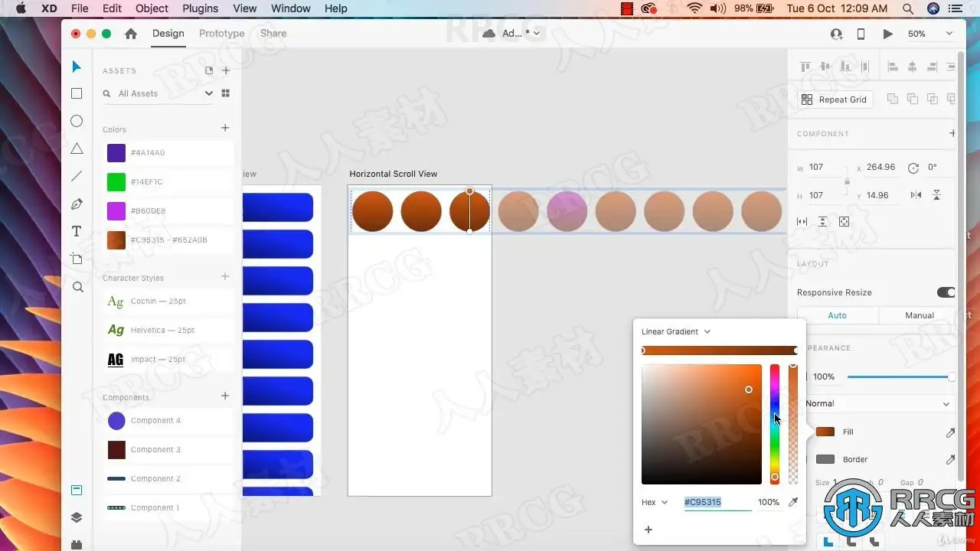Image resolution: width=980 pixels, height=551 pixels.
Task: Click Align Bottom icon
Action: click(845, 67)
